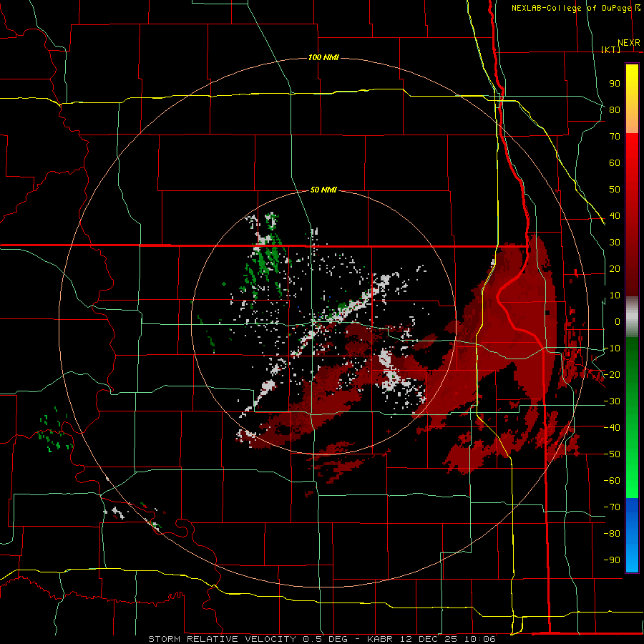Click the 100 NMI range ring label
This screenshot has width=644, height=644.
(323, 57)
